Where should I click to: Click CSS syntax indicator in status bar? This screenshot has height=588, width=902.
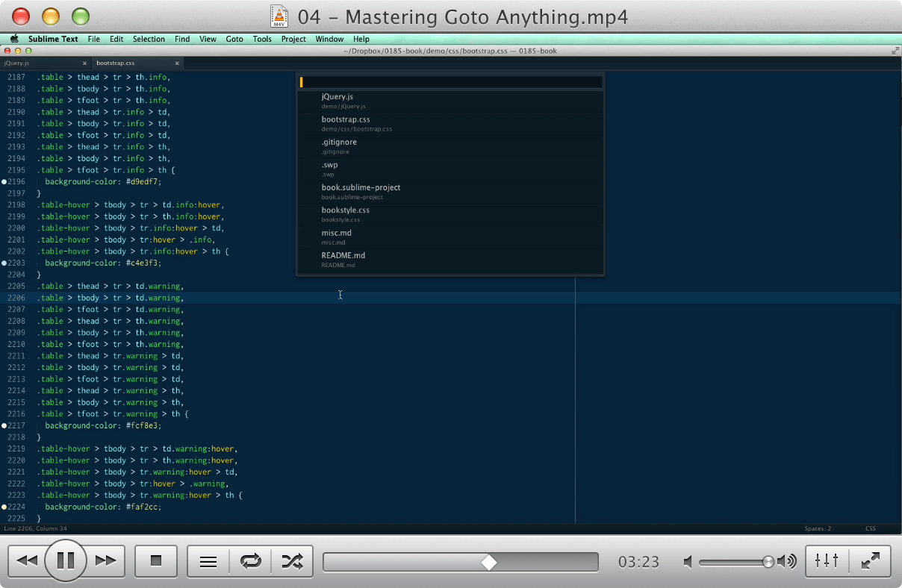point(870,528)
